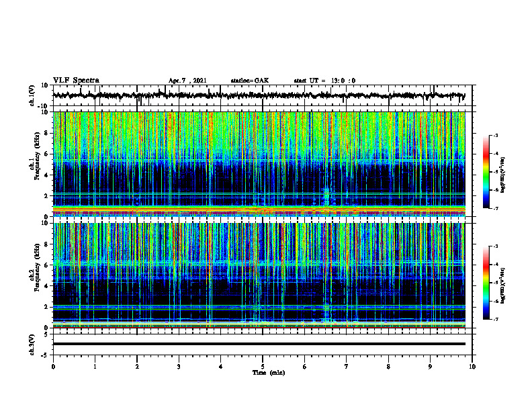
Task: Click the 'VLF Spectra' title text
Action: 76,81
